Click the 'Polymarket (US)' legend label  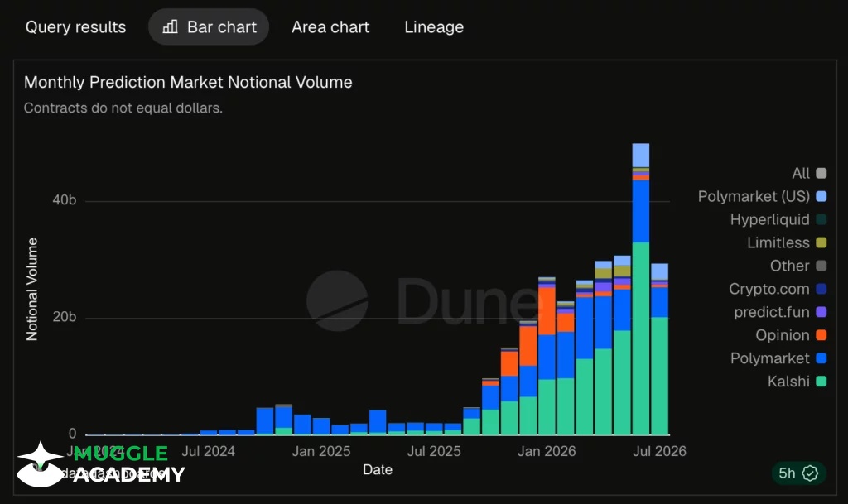(x=754, y=196)
